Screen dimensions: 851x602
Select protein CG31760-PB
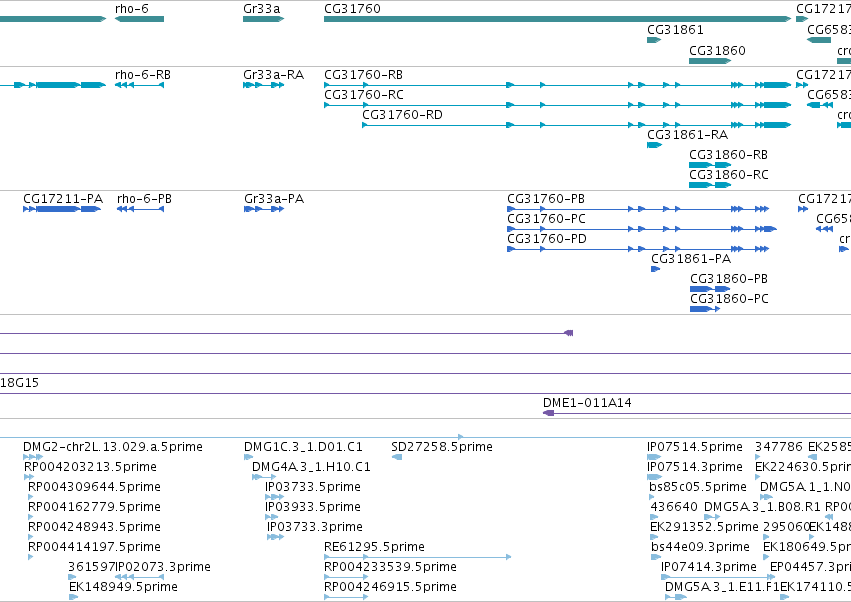638,210
